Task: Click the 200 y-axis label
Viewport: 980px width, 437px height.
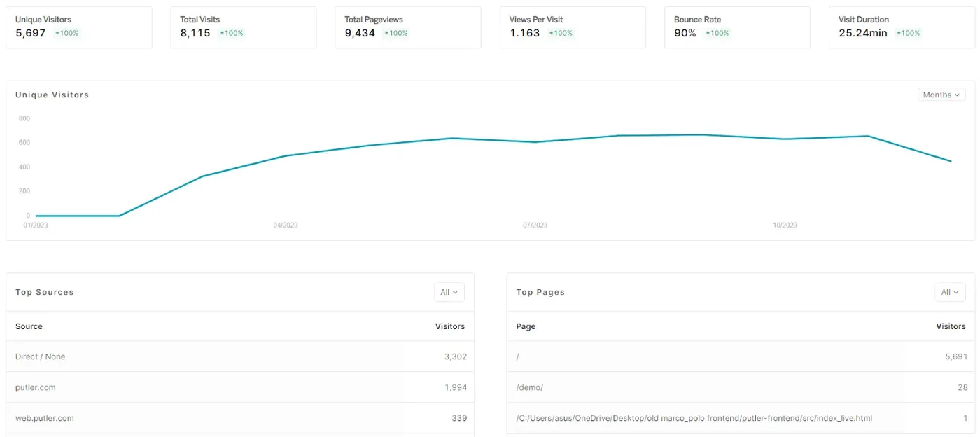Action: [x=24, y=191]
